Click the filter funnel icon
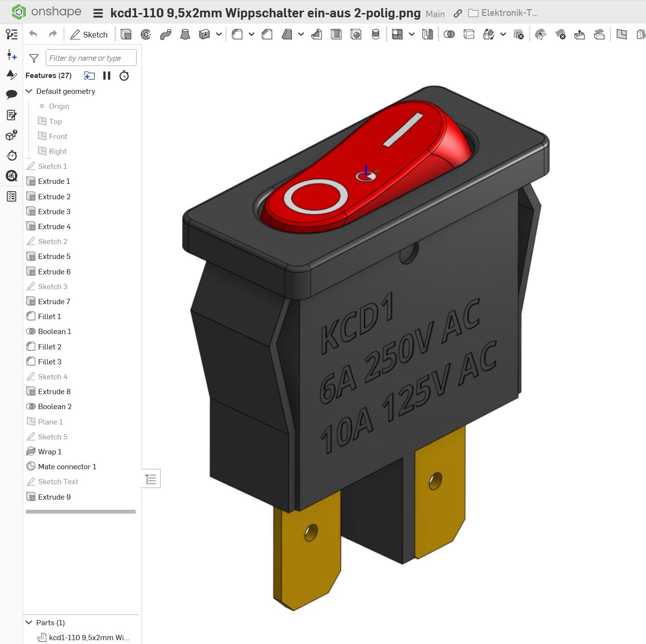This screenshot has width=646, height=644. tap(34, 58)
